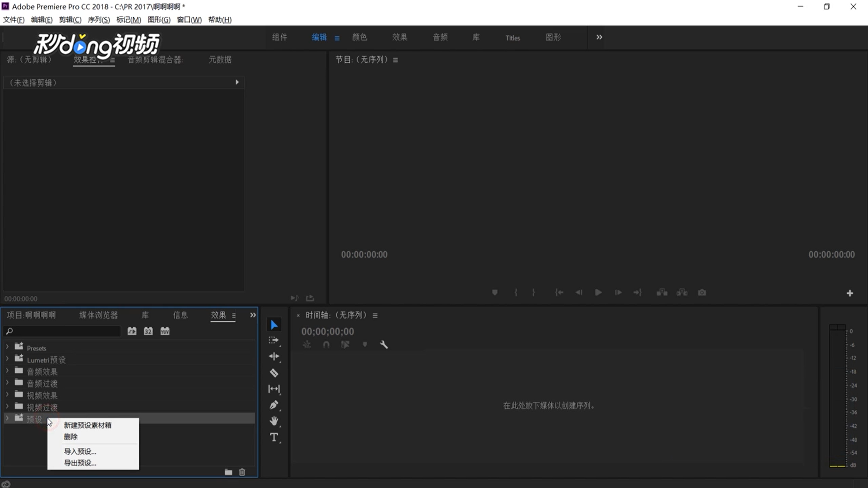Expand the 视频效果 folder
The height and width of the screenshot is (488, 868).
point(7,394)
